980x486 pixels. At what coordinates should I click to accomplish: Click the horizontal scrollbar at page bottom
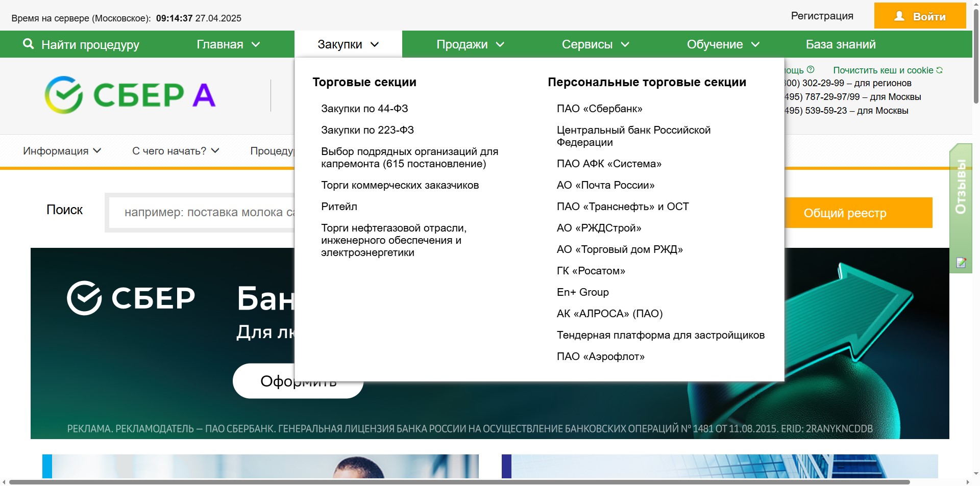pos(459,482)
